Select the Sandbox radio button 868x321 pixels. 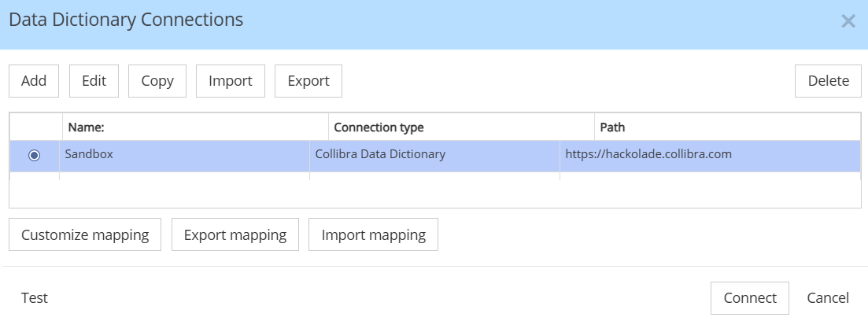(34, 156)
